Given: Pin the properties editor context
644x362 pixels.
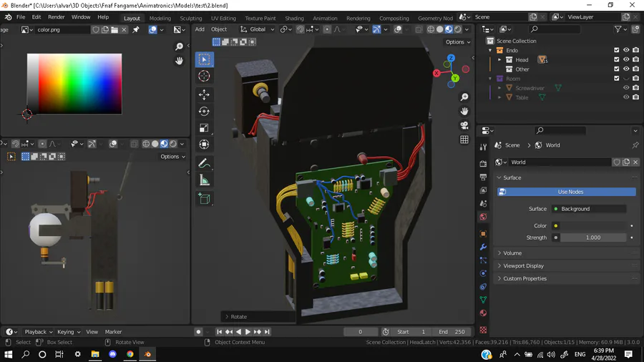Looking at the screenshot, I should point(635,145).
